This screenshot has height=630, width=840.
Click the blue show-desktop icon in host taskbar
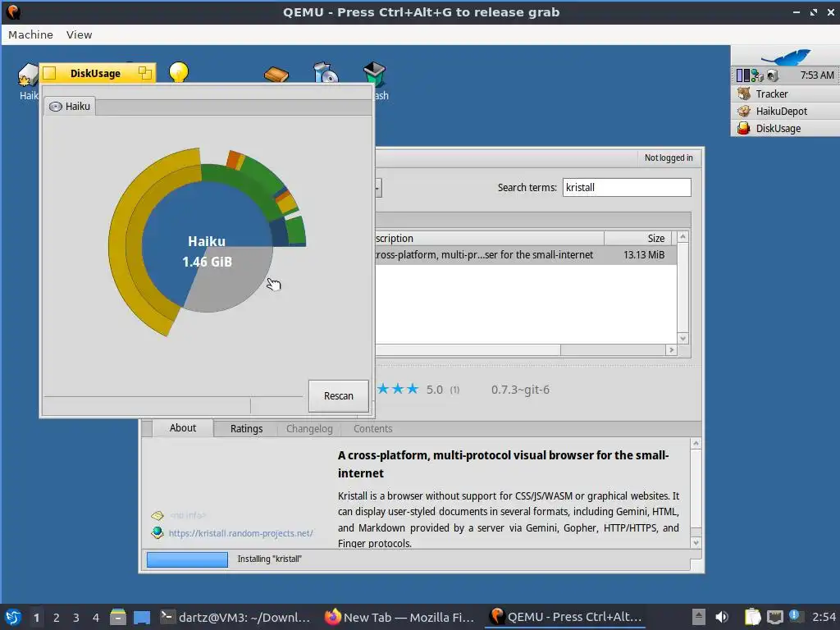141,617
